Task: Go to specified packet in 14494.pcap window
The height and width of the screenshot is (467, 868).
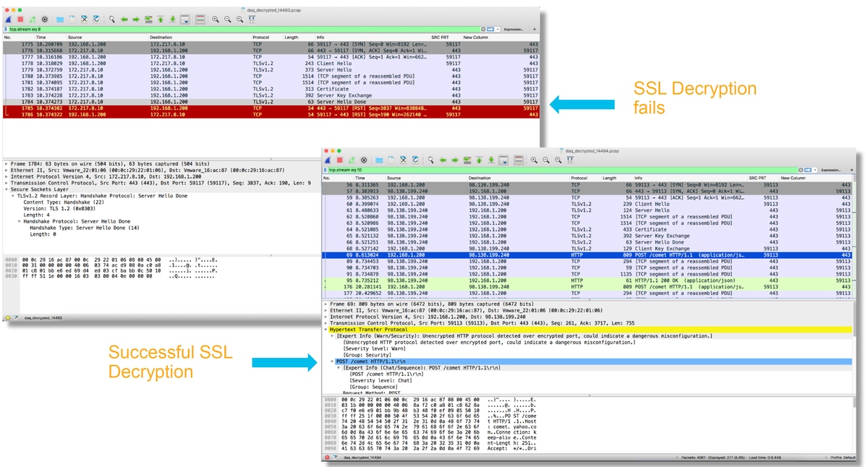Action: tap(467, 160)
